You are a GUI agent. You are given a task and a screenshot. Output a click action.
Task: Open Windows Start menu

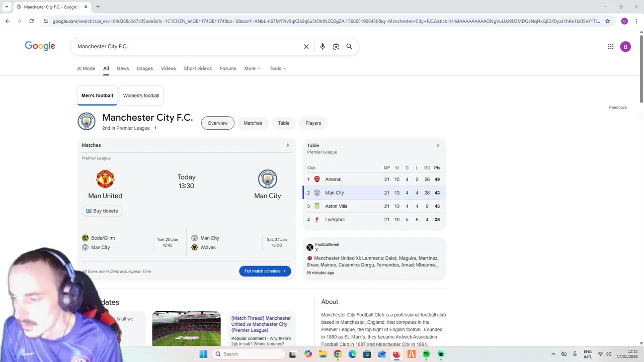(x=203, y=354)
